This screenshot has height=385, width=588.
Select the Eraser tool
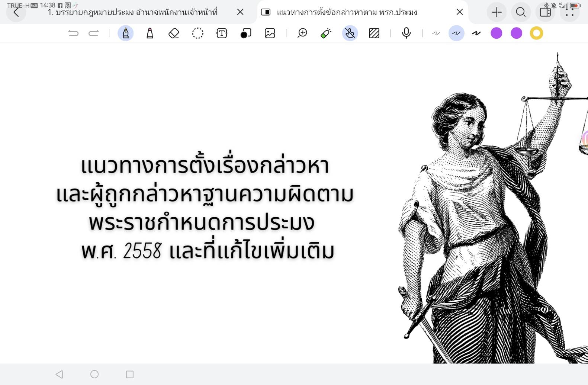174,33
